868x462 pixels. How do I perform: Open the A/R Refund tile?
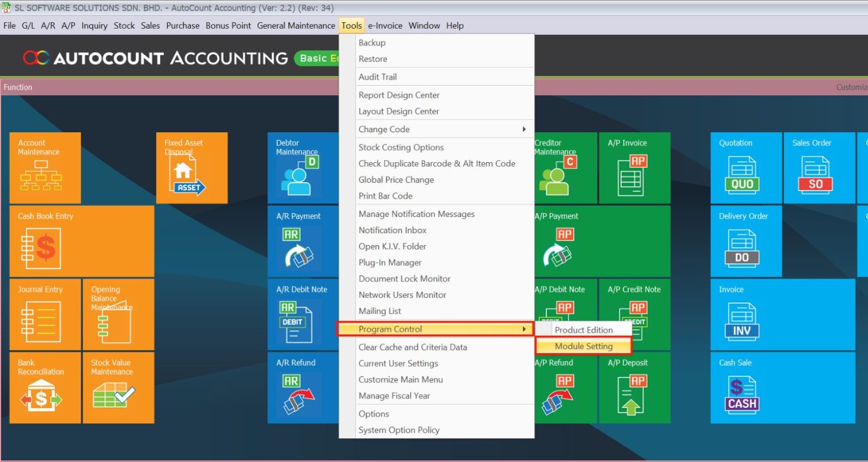[x=303, y=388]
